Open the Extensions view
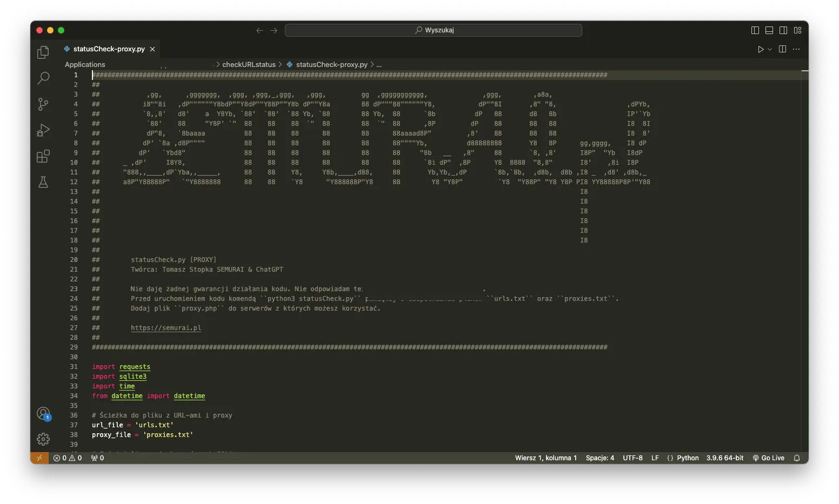839x504 pixels. (x=43, y=156)
